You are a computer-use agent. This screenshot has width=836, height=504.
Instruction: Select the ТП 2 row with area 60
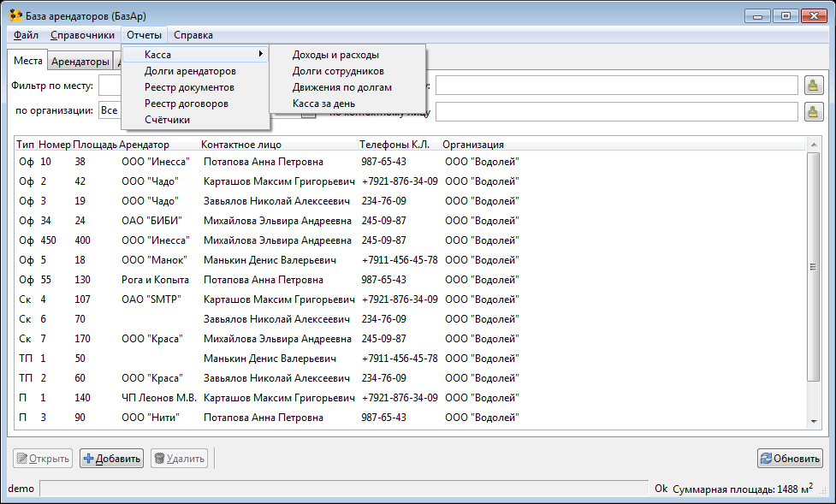click(411, 378)
